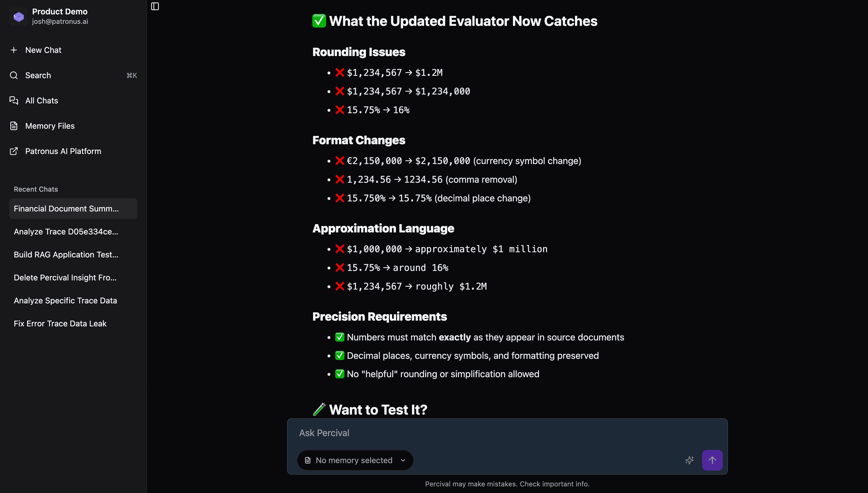Open the Analyze Trace D05e334ce chat
Screen dimensions: 868x493
tap(66, 232)
